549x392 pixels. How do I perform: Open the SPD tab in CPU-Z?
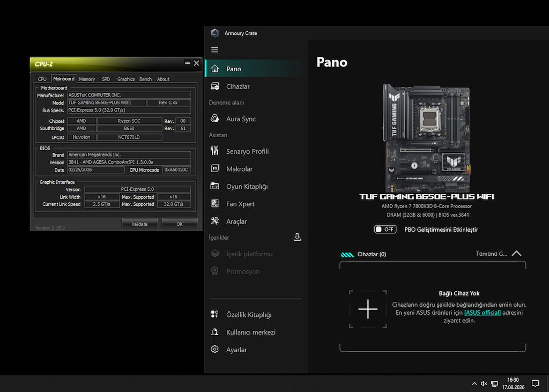click(106, 79)
